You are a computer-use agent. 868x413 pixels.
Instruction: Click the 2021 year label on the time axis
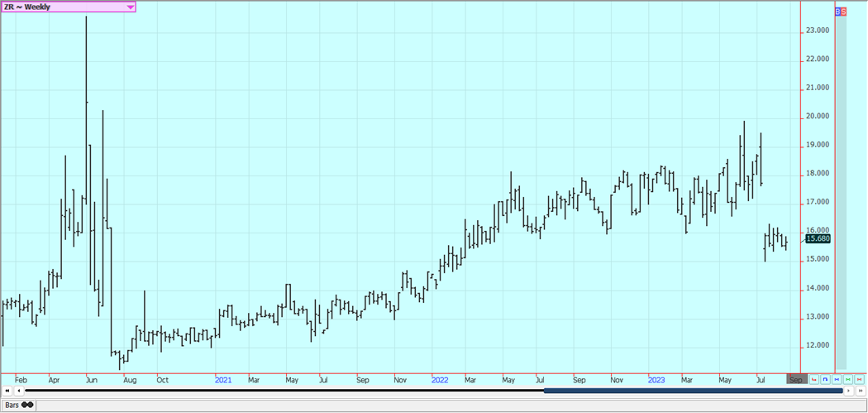[x=223, y=380]
